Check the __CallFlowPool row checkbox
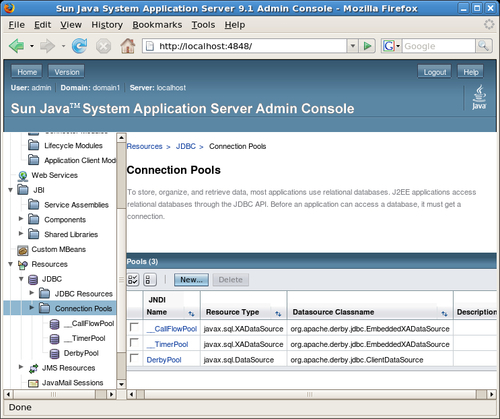 pos(134,327)
